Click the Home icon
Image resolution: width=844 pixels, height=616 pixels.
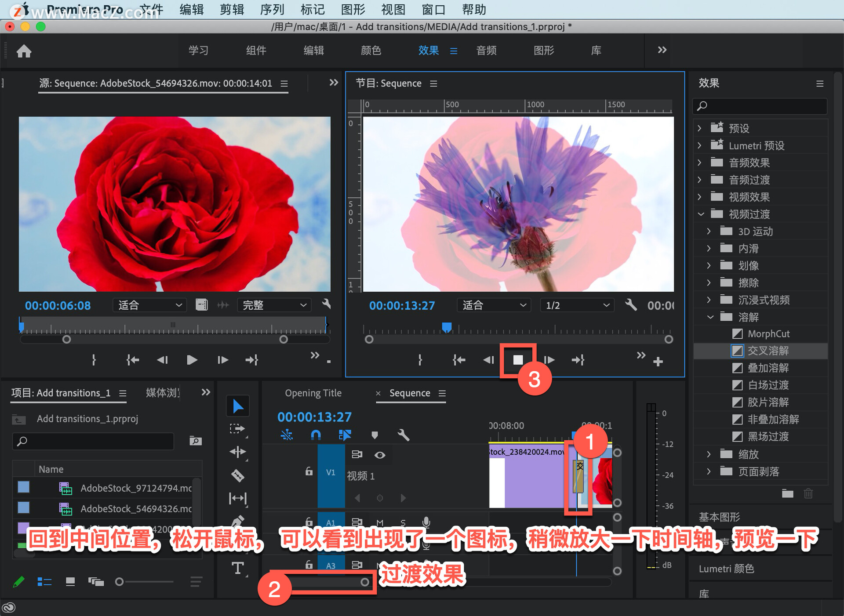pos(24,51)
